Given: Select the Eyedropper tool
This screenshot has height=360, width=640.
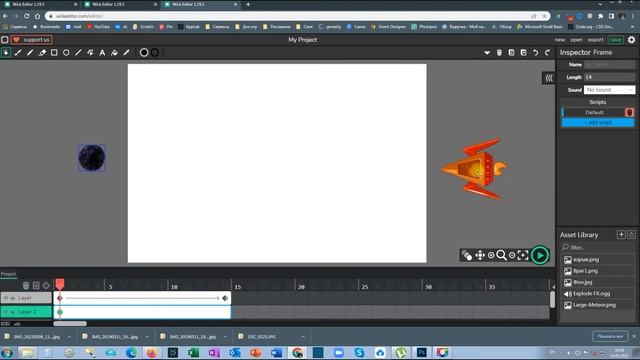Looking at the screenshot, I should [127, 53].
